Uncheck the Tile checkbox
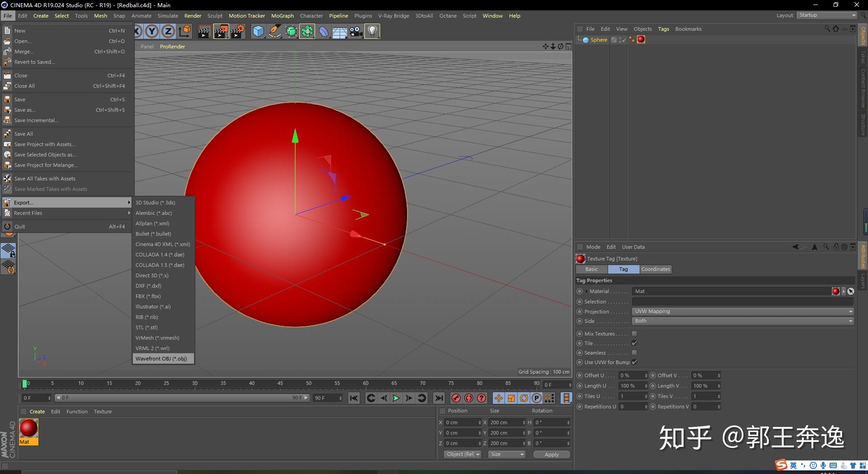Screen dimensions: 868x474 pos(634,343)
